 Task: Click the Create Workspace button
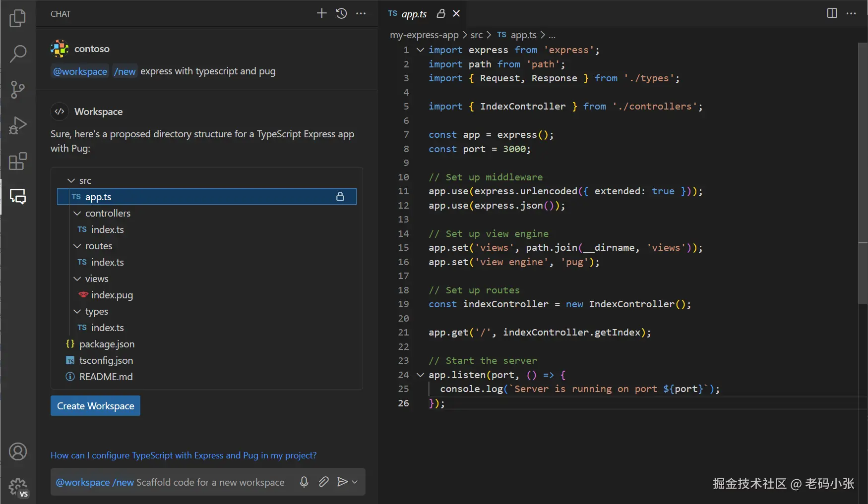[x=95, y=406]
